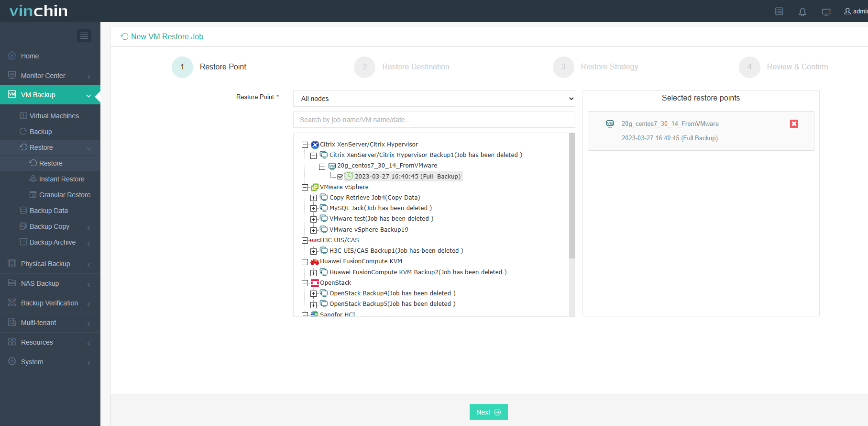
Task: Click step 4 Review & Confirm
Action: point(783,67)
